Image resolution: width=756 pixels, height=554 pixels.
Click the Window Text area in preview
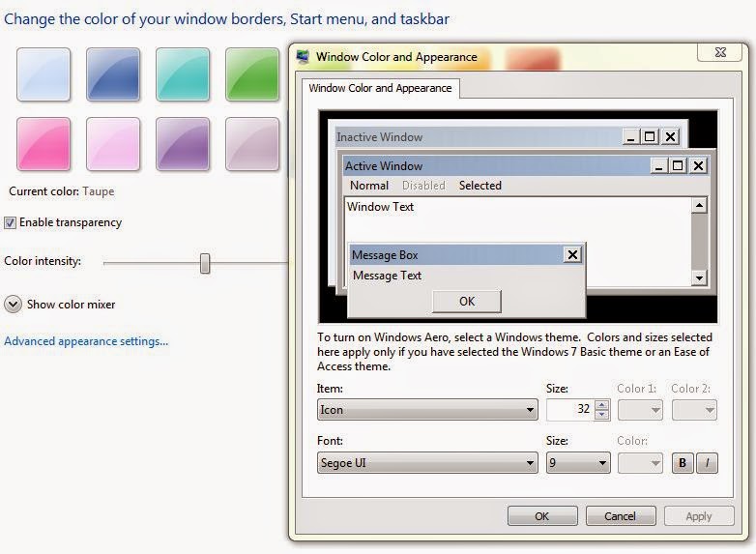point(518,241)
